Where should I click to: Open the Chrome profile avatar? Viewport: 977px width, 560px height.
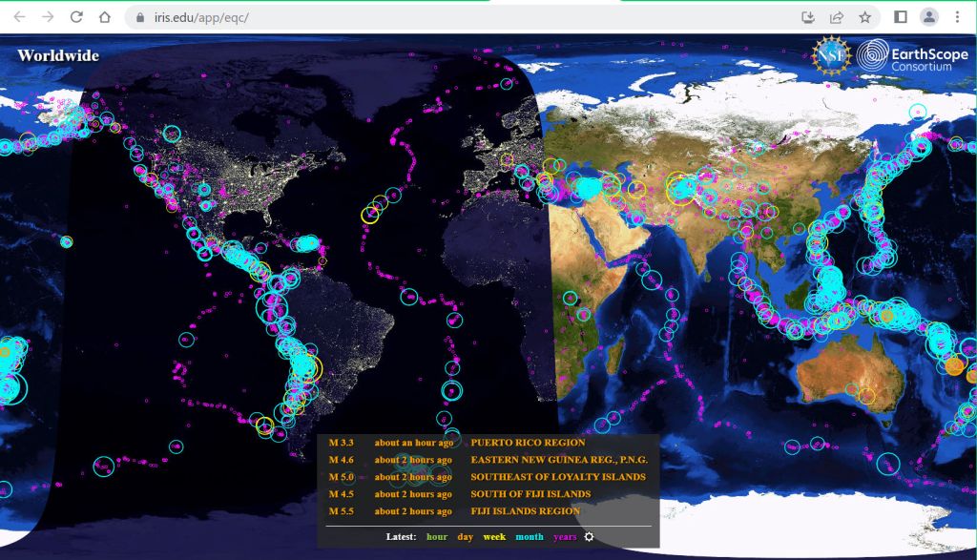pyautogui.click(x=928, y=17)
